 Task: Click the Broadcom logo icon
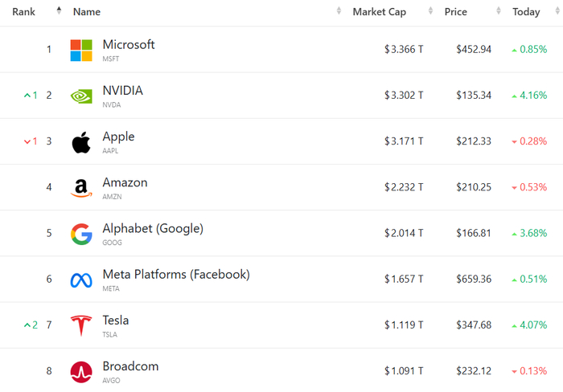(81, 372)
